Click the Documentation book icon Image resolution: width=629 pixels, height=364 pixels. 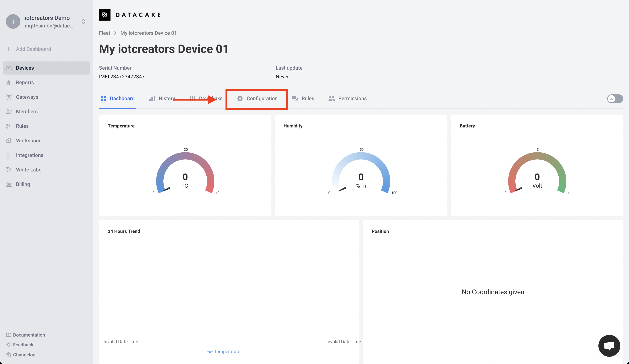point(9,335)
